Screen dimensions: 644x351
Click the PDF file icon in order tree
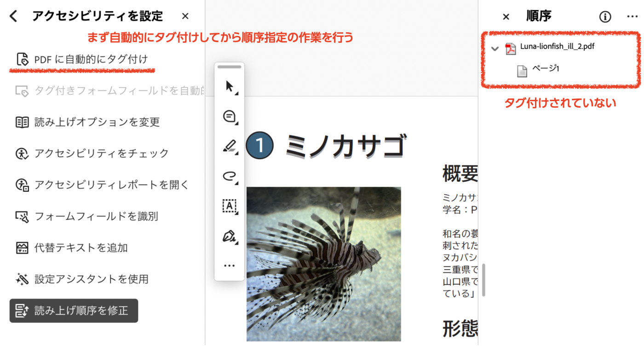coord(511,48)
